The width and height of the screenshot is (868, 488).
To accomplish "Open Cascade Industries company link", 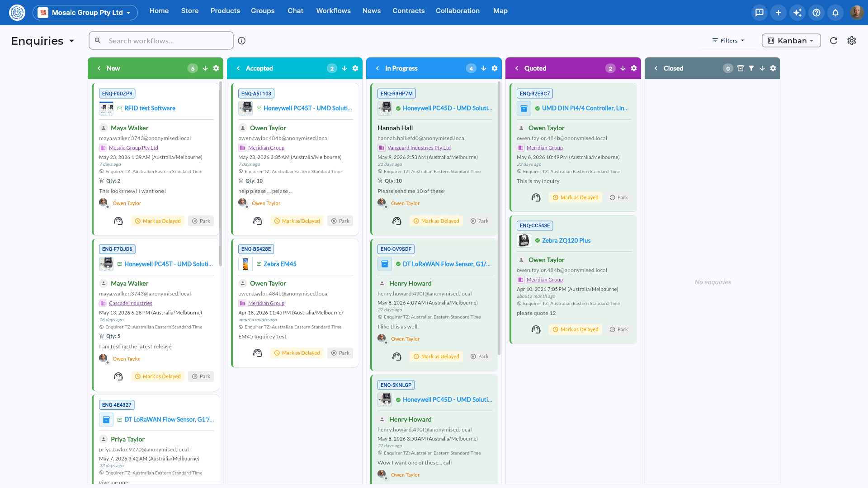I will click(131, 303).
